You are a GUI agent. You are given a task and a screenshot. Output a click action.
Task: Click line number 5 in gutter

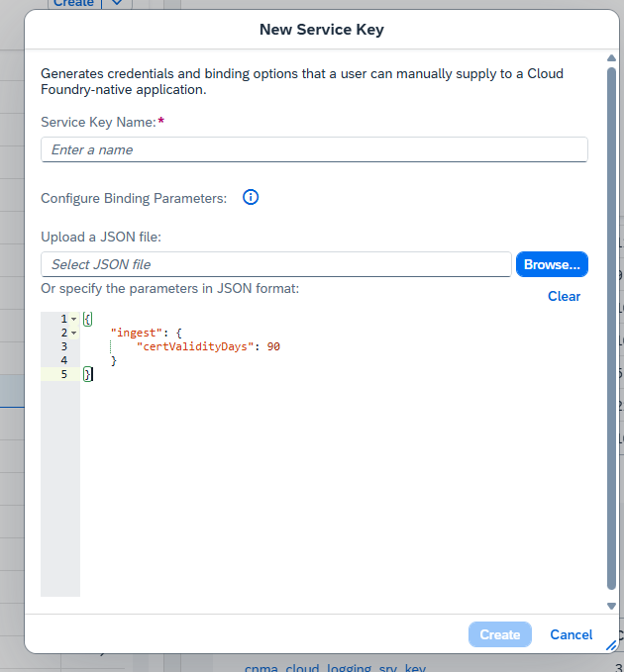tap(64, 374)
